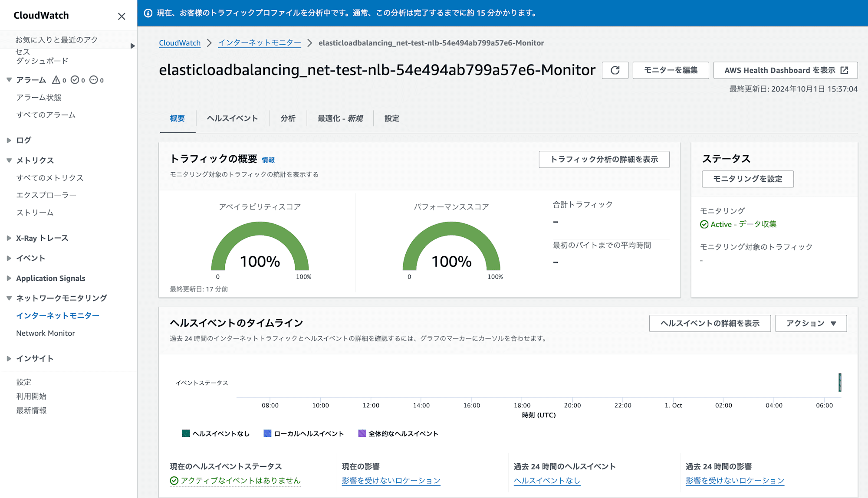Collapse the メトリクス section in sidebar
Image resolution: width=868 pixels, height=498 pixels.
[9, 161]
